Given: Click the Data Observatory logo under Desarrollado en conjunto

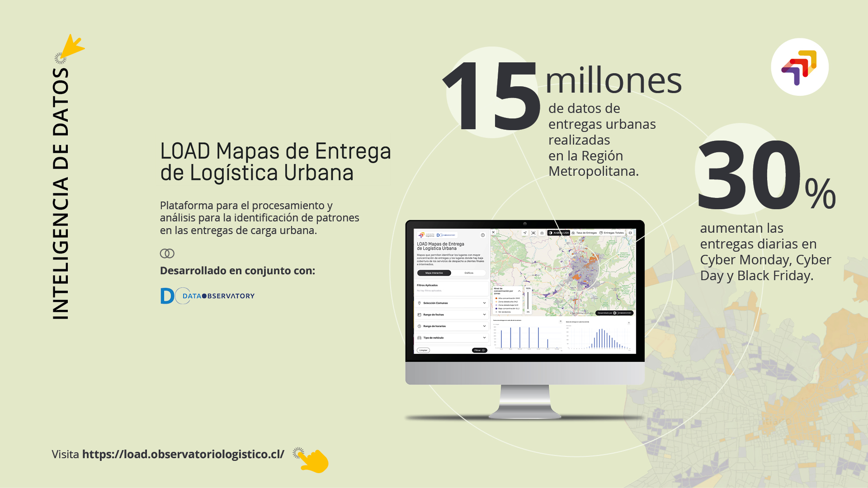Looking at the screenshot, I should (x=208, y=296).
